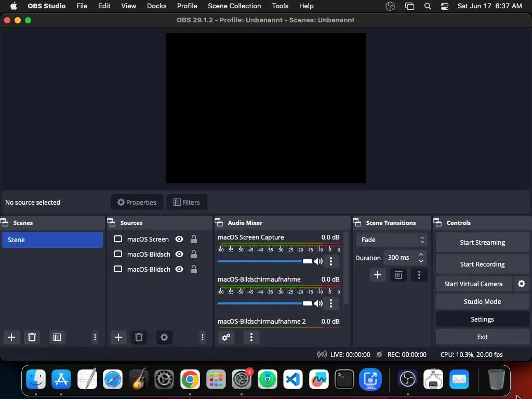
Task: Lock the macOS Screen source
Action: (x=194, y=239)
